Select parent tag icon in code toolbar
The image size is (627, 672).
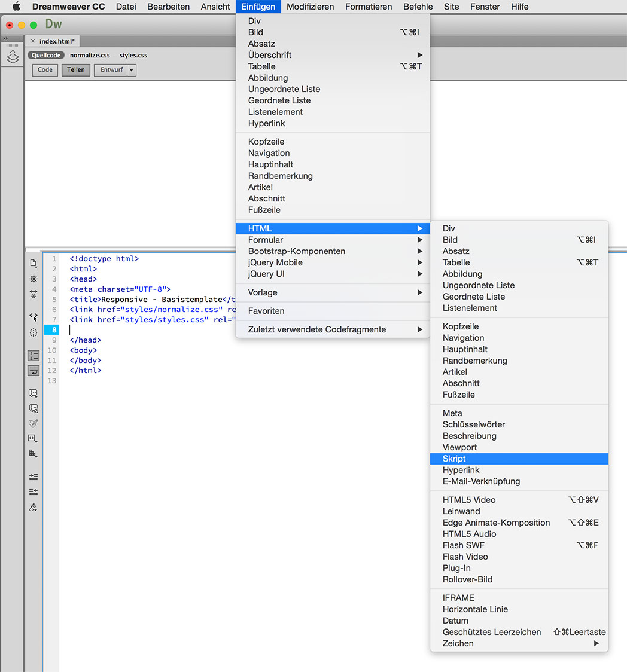coord(34,317)
